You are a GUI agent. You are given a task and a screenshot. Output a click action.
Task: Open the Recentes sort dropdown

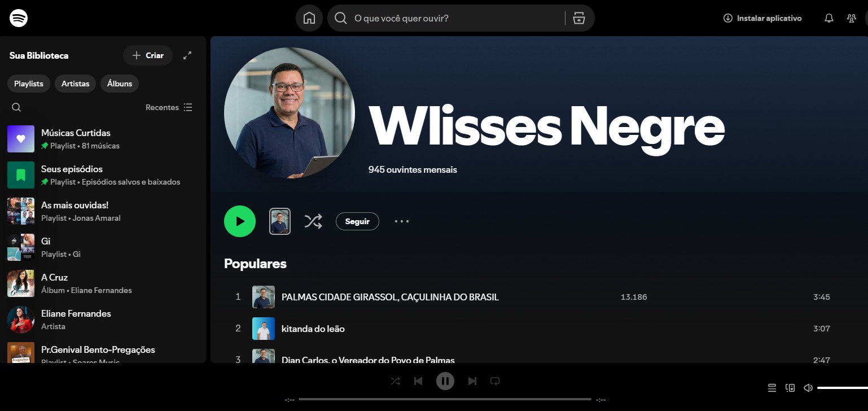(169, 107)
